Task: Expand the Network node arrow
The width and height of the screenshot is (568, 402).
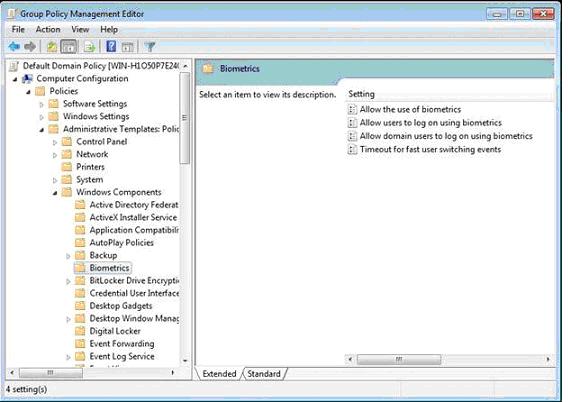Action: click(x=55, y=155)
